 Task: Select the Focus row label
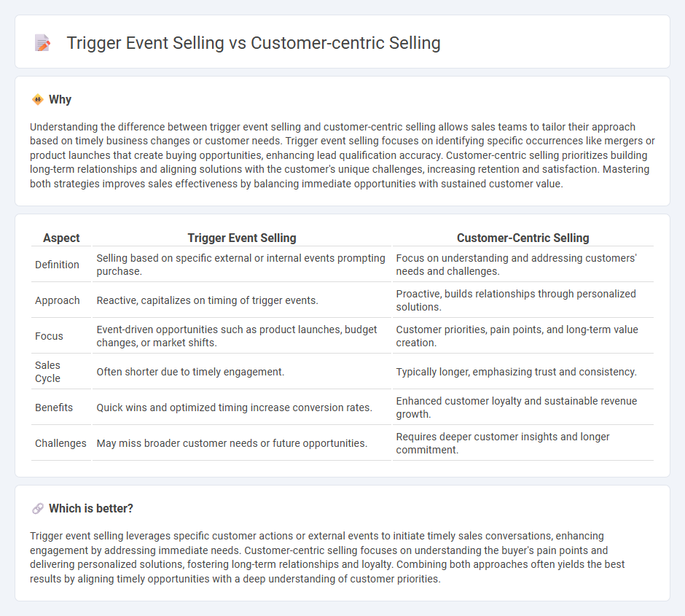[49, 336]
